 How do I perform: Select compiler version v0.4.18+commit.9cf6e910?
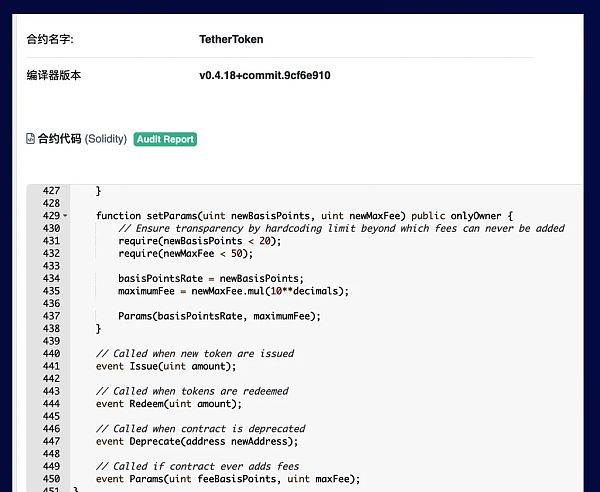point(265,75)
